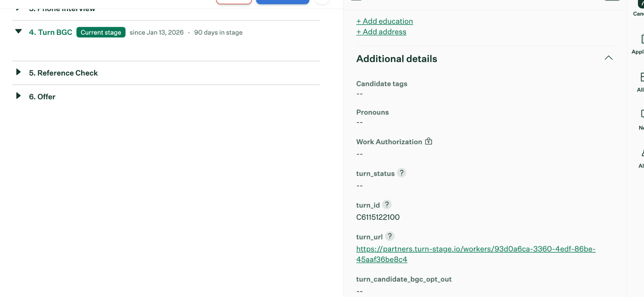Image resolution: width=644 pixels, height=297 pixels.
Task: Select the turn_id value C6115122100
Action: pos(378,217)
